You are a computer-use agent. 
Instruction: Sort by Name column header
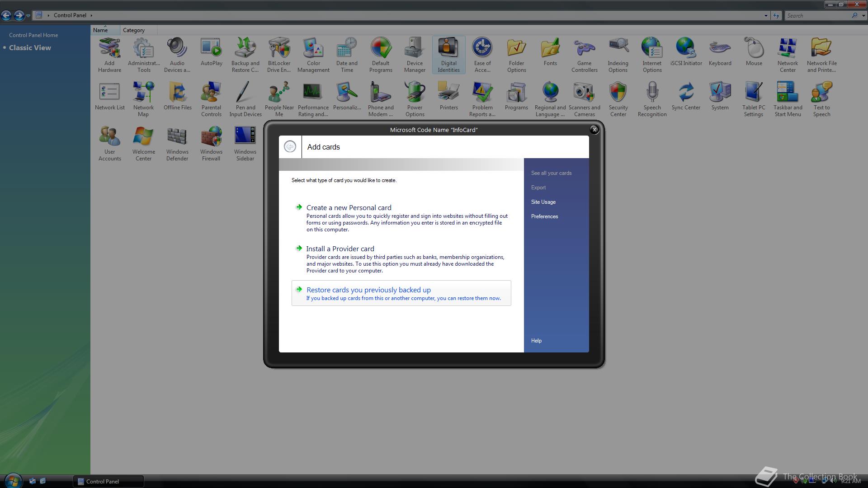click(105, 30)
